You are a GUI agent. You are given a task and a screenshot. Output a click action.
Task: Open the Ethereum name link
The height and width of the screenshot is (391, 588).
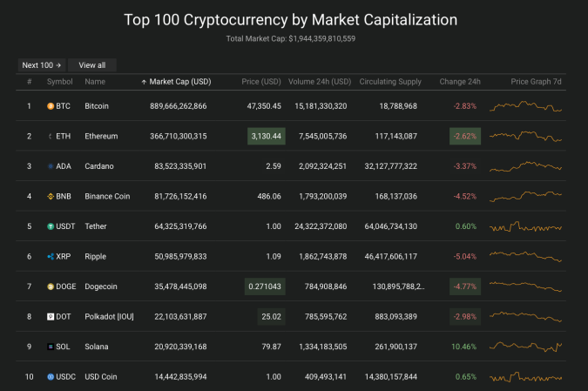pos(101,136)
